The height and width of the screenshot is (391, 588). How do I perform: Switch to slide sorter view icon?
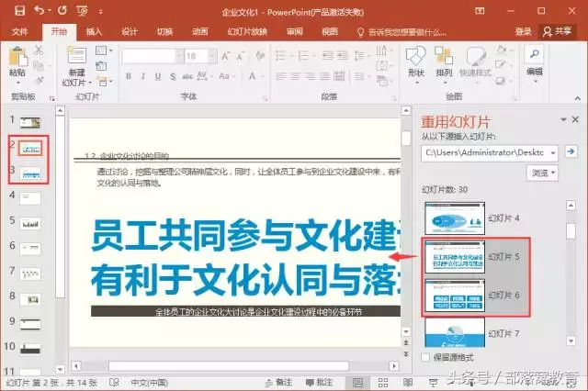click(383, 383)
